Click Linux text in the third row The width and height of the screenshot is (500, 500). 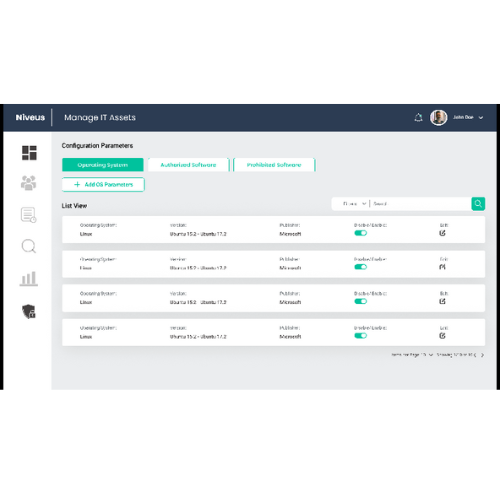(x=86, y=302)
